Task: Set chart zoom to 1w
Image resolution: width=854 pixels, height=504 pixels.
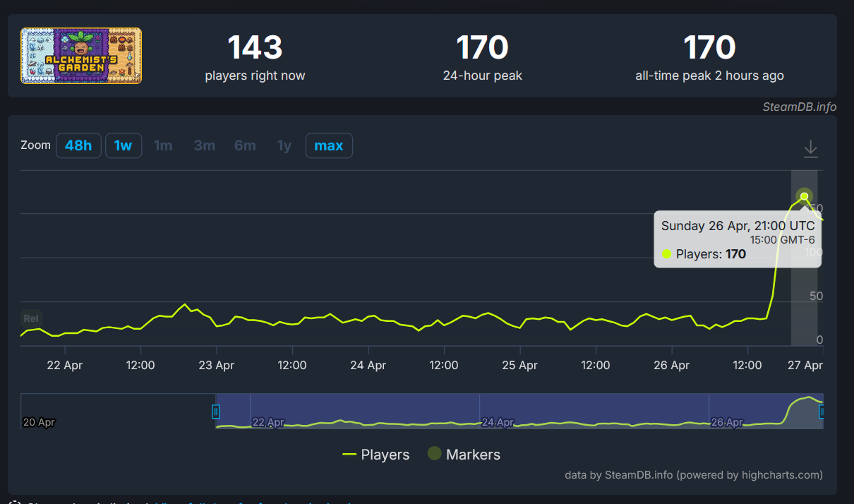Action: 124,145
